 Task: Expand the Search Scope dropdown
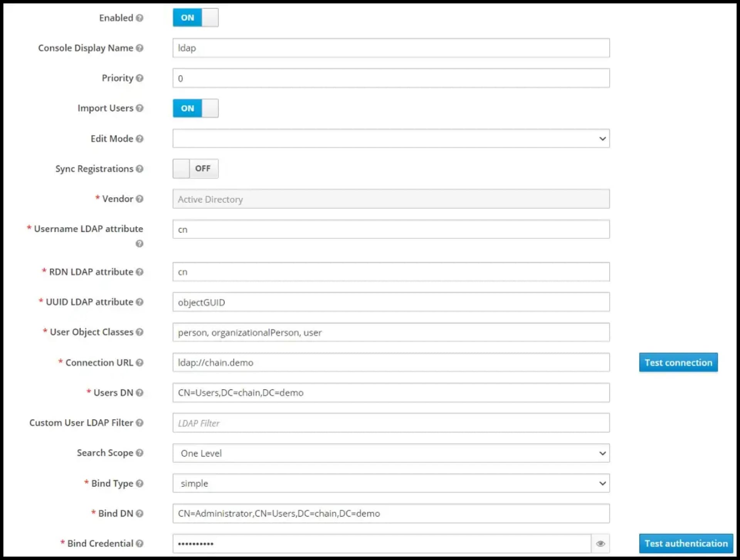coord(391,453)
